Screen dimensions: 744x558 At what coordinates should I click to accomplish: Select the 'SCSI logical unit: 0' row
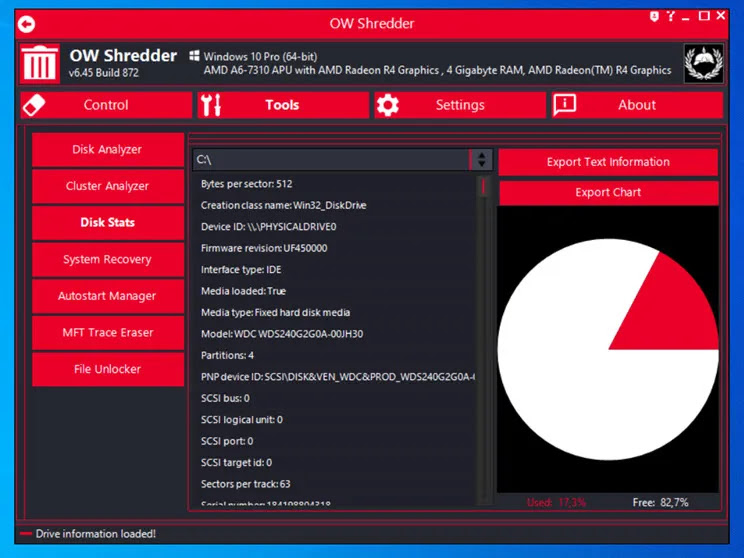point(335,420)
